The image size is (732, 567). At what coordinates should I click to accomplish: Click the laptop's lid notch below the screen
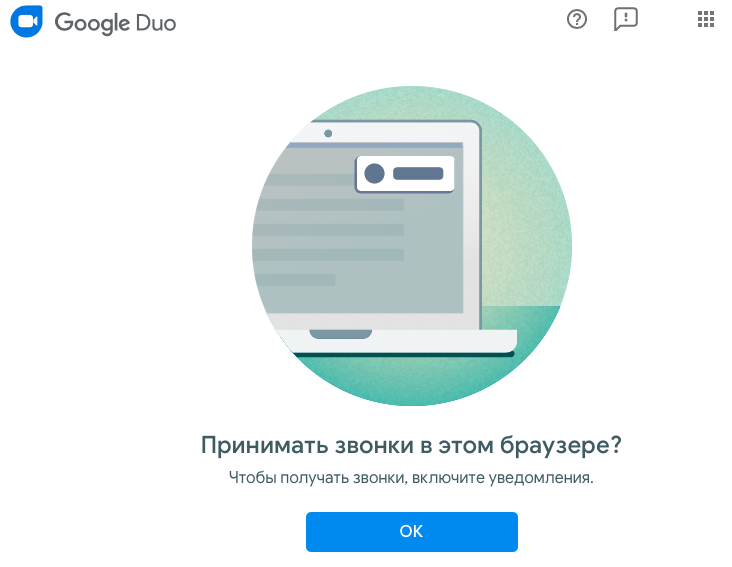coord(341,334)
